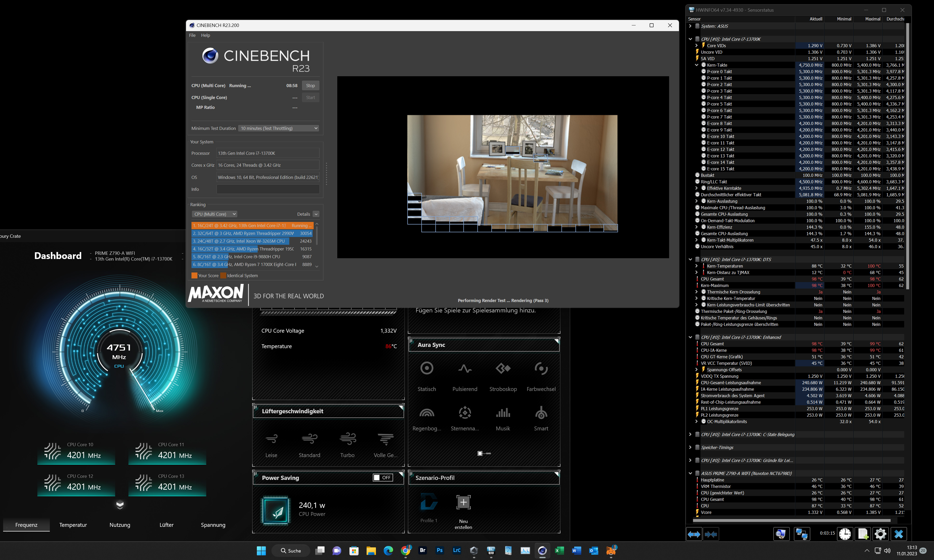Open HWiNFO settings gear icon
This screenshot has width=934, height=560.
point(880,534)
